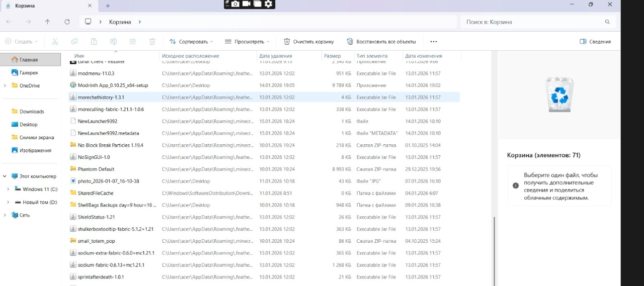
Task: Click the Refresh icon in navigation bar
Action: tap(67, 22)
